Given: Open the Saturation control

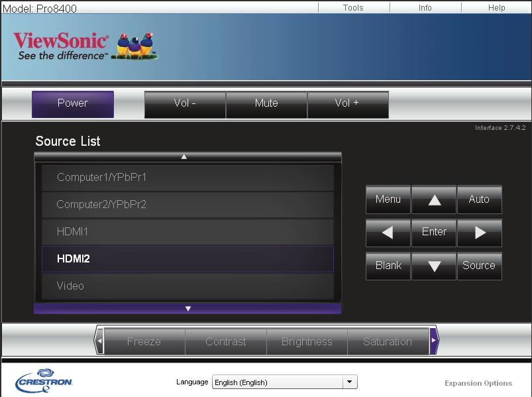Looking at the screenshot, I should [x=388, y=341].
